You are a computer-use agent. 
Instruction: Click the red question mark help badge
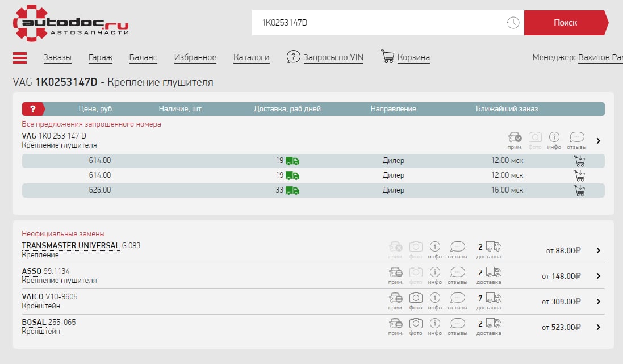click(x=33, y=109)
